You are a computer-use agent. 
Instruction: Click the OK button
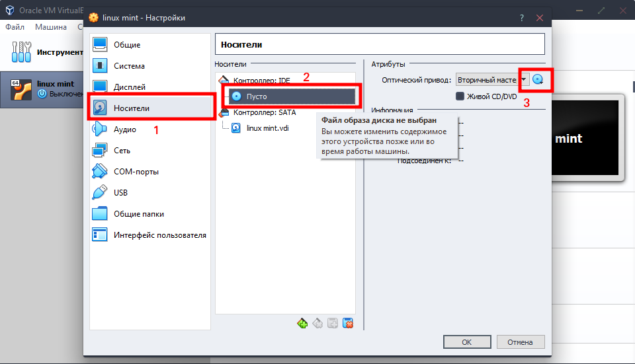466,342
